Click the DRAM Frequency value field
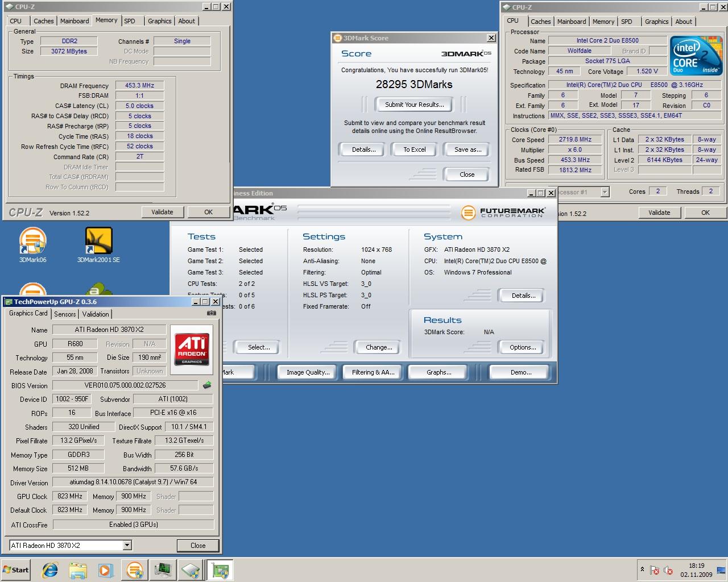 139,85
